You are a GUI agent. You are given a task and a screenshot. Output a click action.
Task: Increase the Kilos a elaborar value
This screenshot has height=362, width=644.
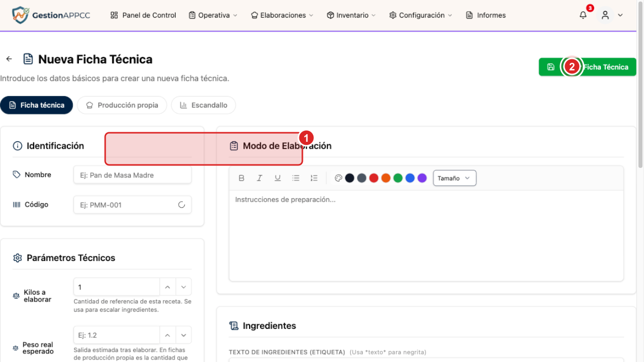click(x=168, y=287)
